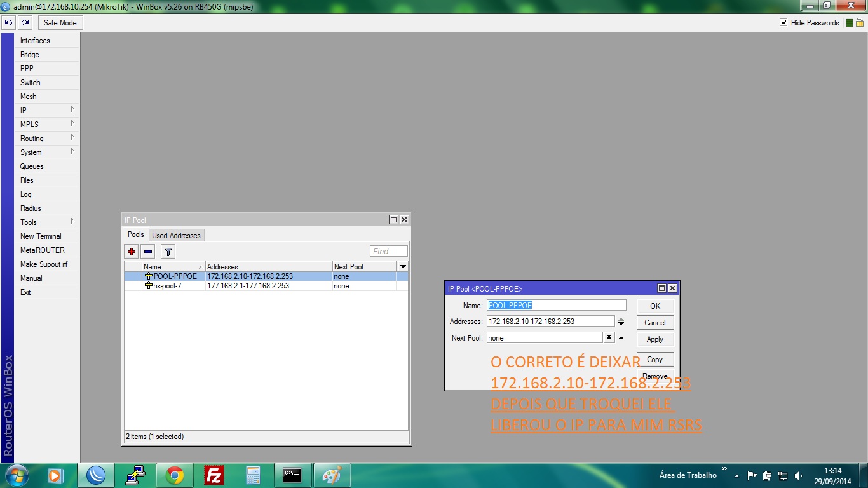The width and height of the screenshot is (868, 488).
Task: Click Remove in the IP Pool dialog
Action: (655, 376)
